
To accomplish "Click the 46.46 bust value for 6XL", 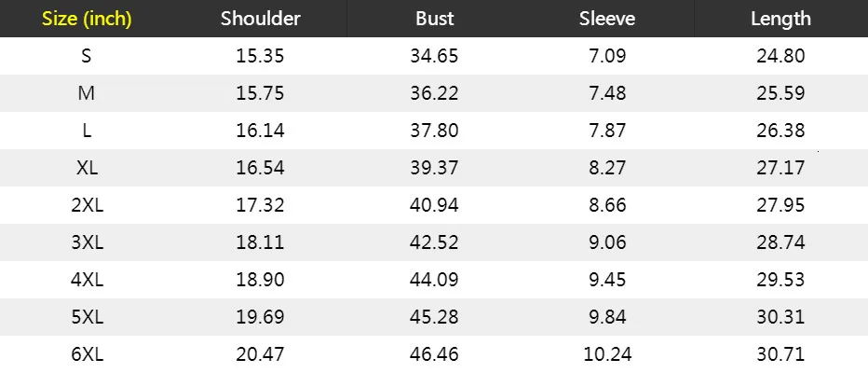I will point(434,354).
